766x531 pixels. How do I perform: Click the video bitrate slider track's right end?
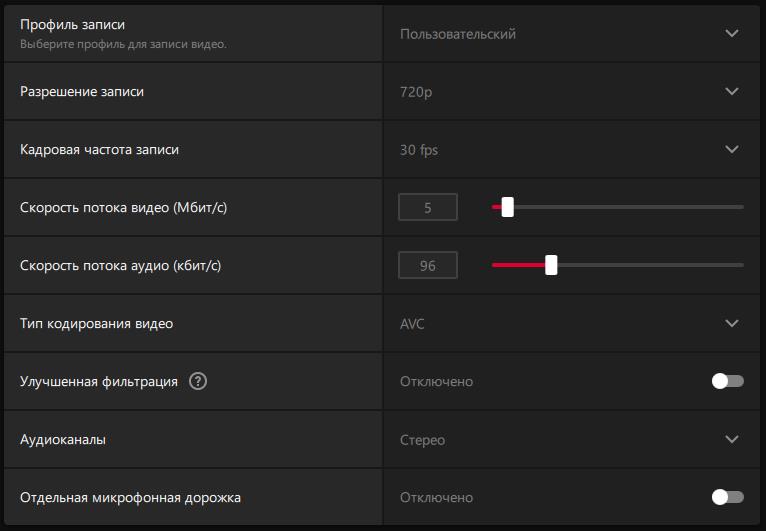741,207
